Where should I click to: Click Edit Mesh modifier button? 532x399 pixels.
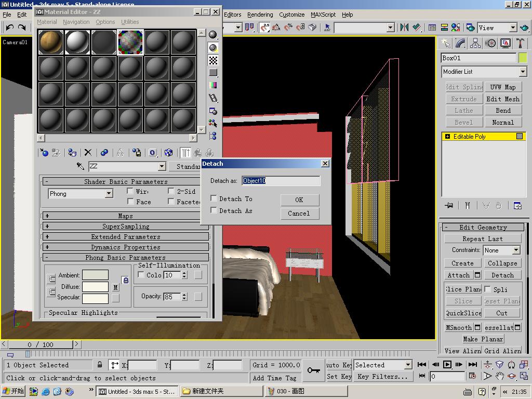503,99
